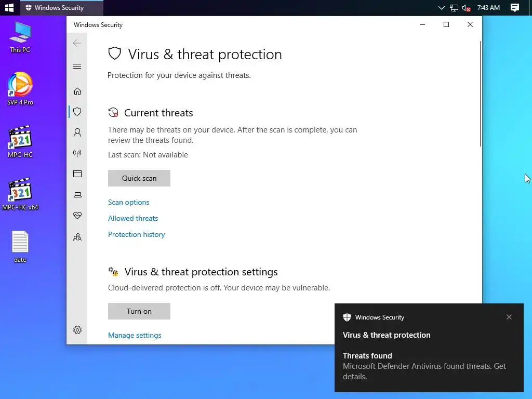The image size is (532, 399).
Task: Select Virus & threat protection shield icon
Action: coord(77,112)
